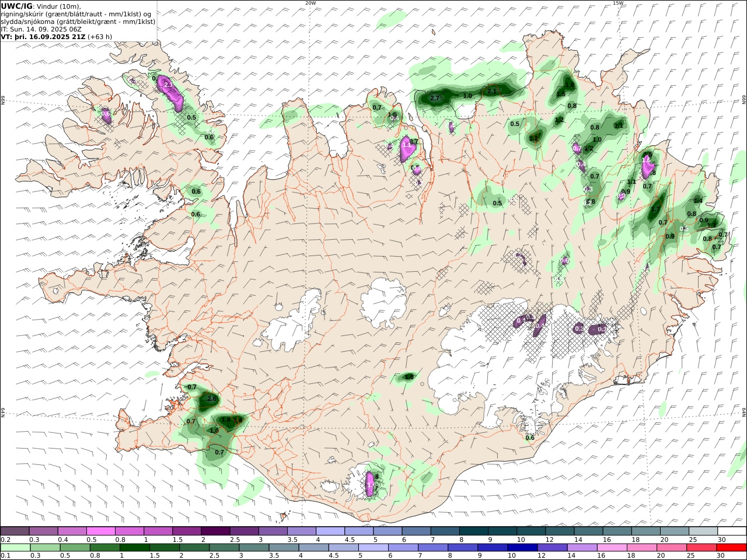The image size is (747, 560).
Task: Click the bright red swatch labeled 30
Action: click(x=731, y=547)
